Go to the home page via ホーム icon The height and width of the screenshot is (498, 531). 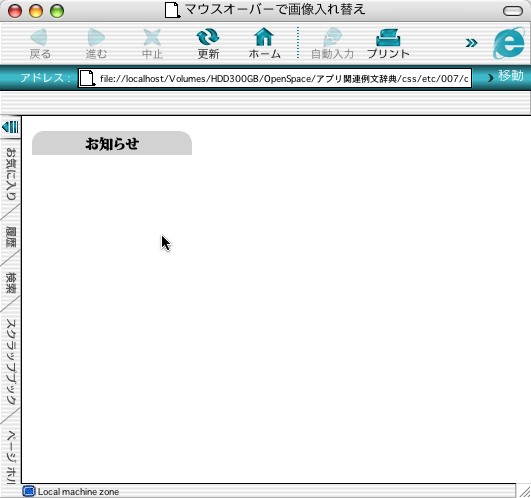pyautogui.click(x=264, y=37)
